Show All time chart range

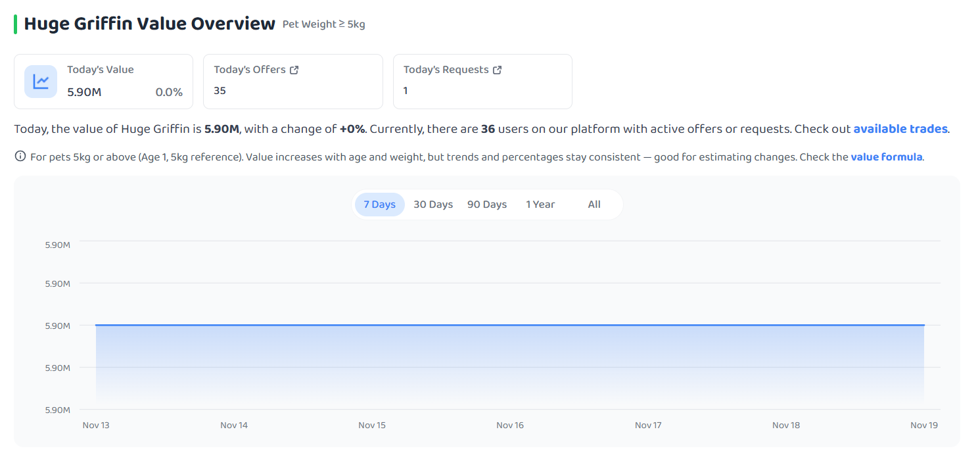594,205
